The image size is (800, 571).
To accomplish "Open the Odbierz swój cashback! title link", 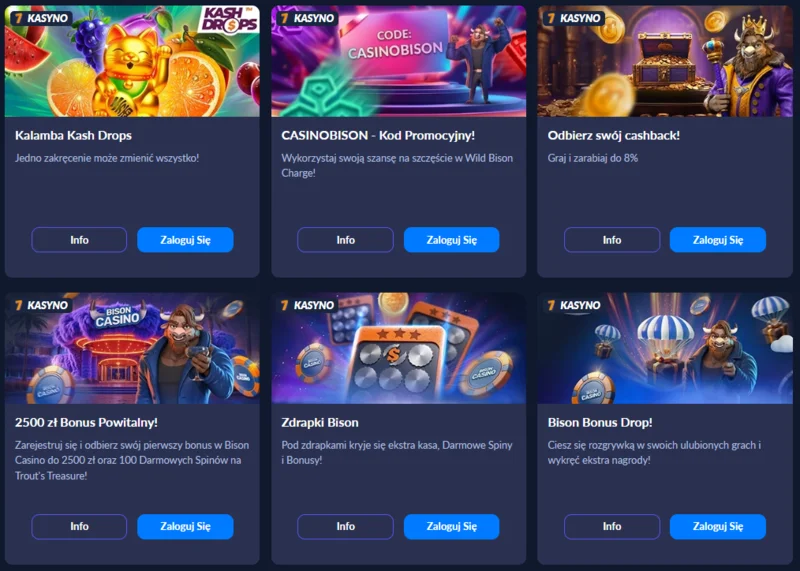I will coord(613,136).
